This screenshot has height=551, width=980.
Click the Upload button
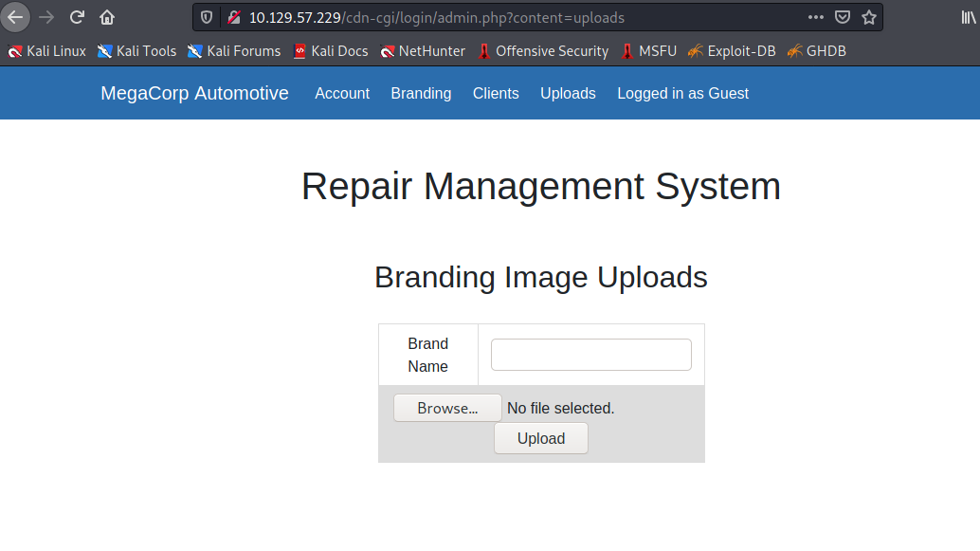pos(540,438)
